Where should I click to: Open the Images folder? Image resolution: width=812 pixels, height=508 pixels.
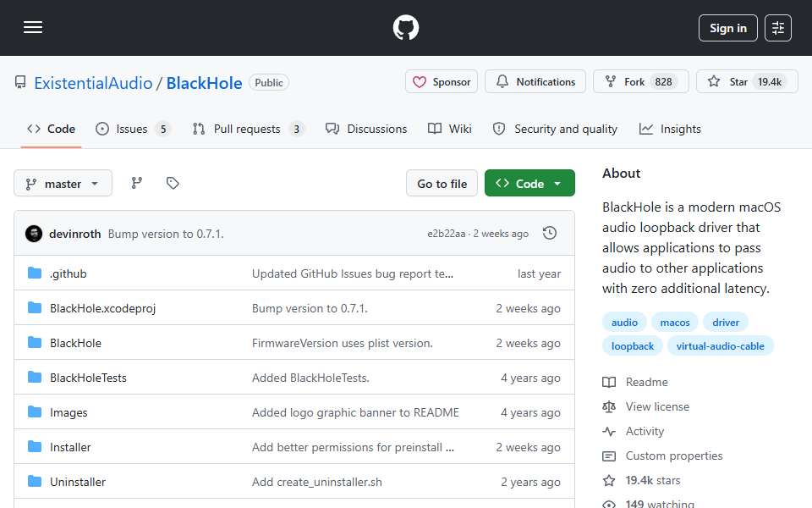tap(69, 412)
